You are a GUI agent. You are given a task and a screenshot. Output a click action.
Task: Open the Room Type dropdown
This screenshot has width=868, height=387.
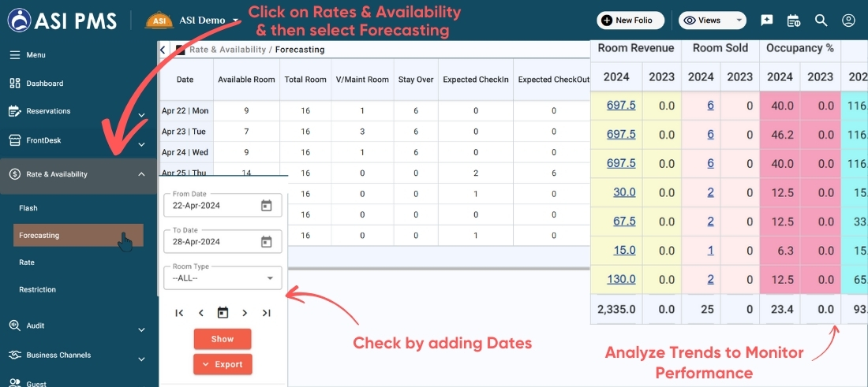tap(222, 277)
